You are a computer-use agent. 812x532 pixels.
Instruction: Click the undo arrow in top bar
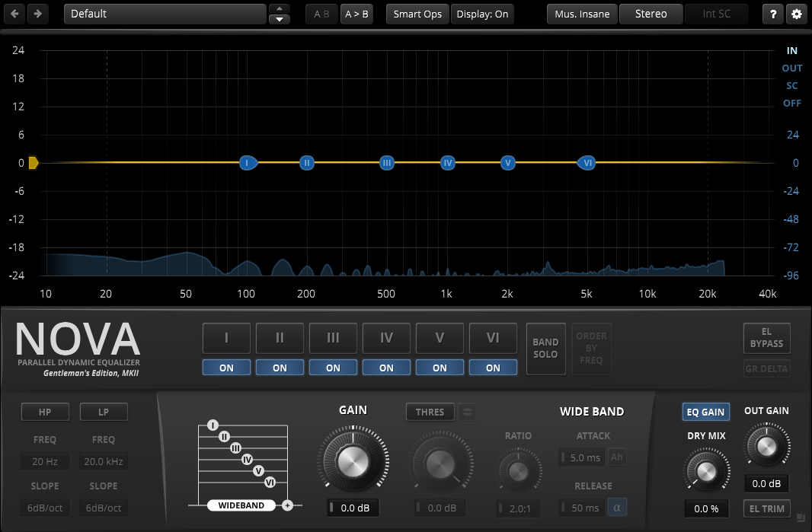(x=14, y=14)
